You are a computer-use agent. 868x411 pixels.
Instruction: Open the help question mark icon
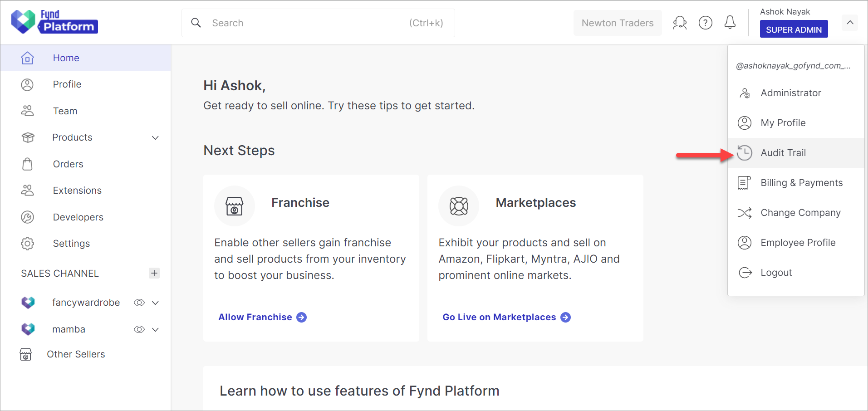click(706, 23)
